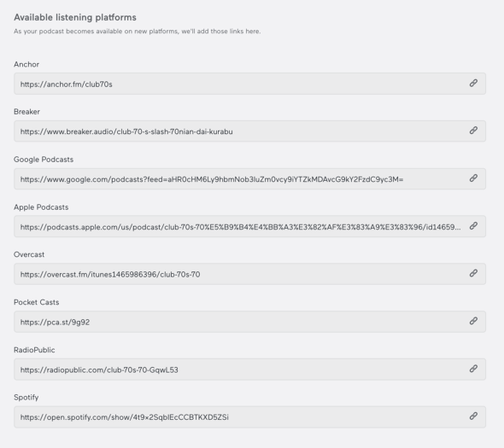
Task: Copy the Apple Podcasts link via chain icon
Action: click(x=473, y=226)
